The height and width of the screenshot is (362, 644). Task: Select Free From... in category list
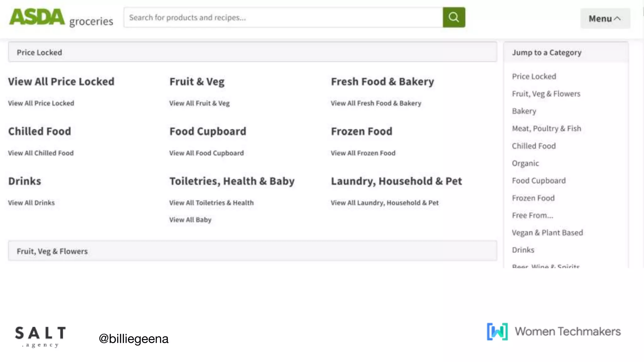click(532, 216)
